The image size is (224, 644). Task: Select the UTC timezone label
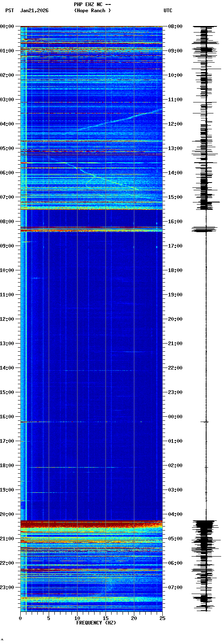tap(168, 11)
